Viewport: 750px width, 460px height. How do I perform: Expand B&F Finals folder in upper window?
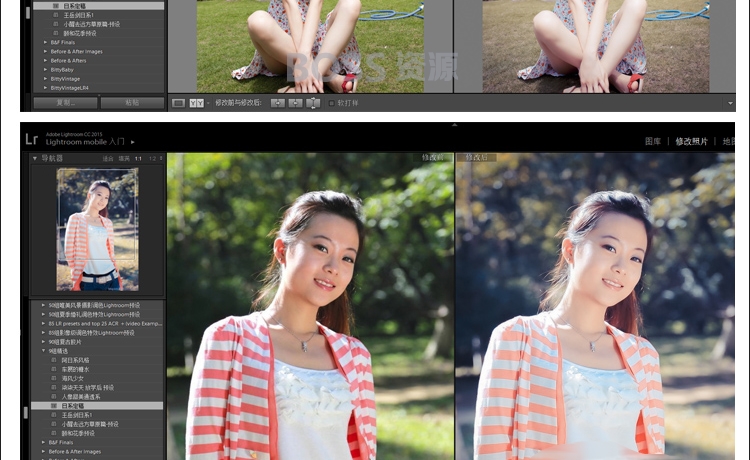(45, 43)
